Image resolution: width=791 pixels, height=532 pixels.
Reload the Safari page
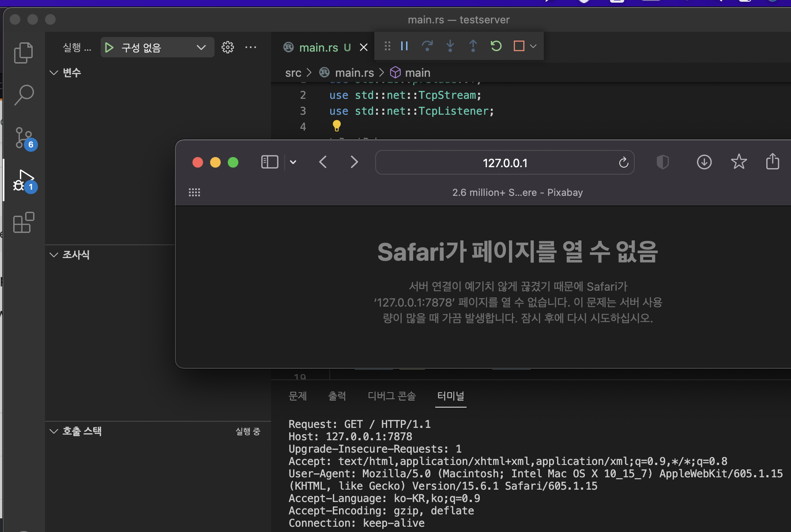(x=623, y=163)
